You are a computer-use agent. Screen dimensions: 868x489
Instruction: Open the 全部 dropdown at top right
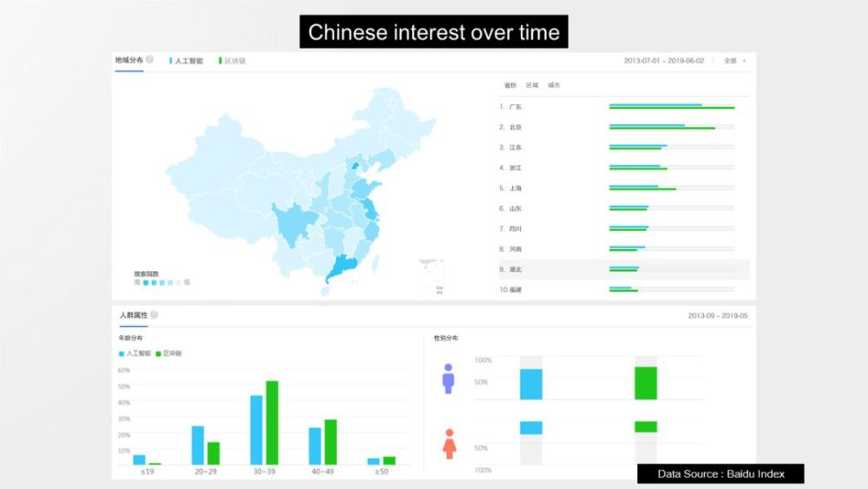point(735,61)
